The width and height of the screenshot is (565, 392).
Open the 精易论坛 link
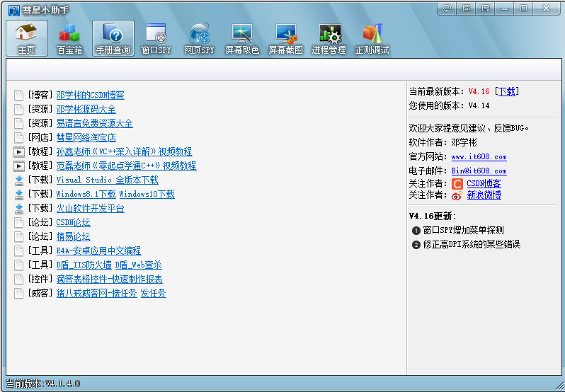point(74,236)
